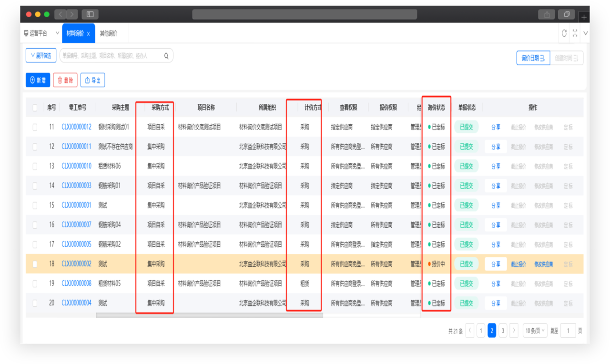Click 分享 for order CLXJ00000002
Viewport: 610px width, 364px height.
[x=496, y=264]
